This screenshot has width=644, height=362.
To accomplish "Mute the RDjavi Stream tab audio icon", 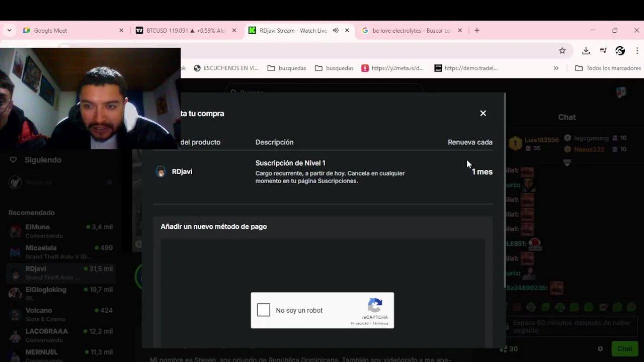I will coord(336,30).
